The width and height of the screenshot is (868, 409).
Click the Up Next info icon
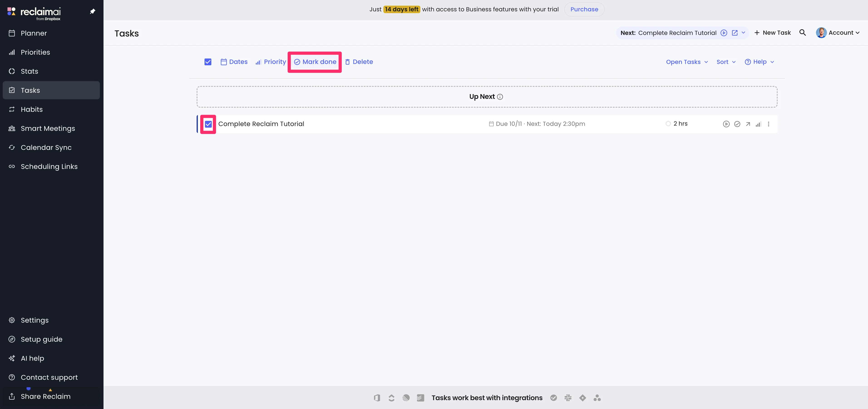pyautogui.click(x=500, y=97)
